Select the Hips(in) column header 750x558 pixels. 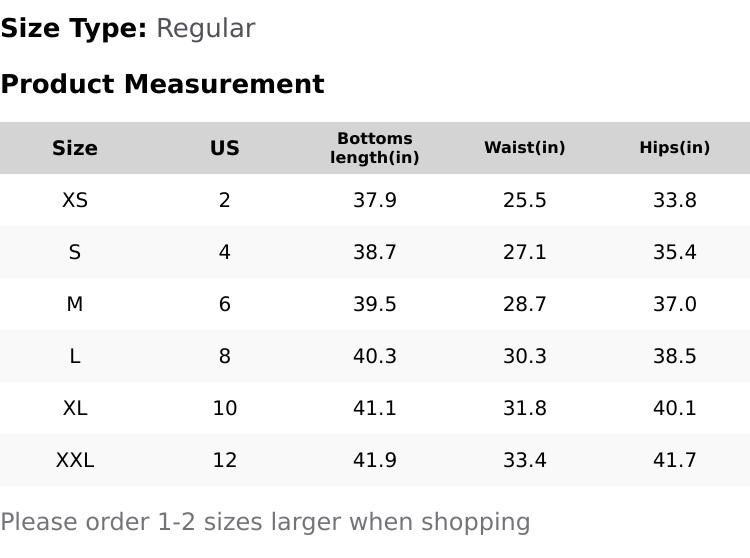coord(675,148)
